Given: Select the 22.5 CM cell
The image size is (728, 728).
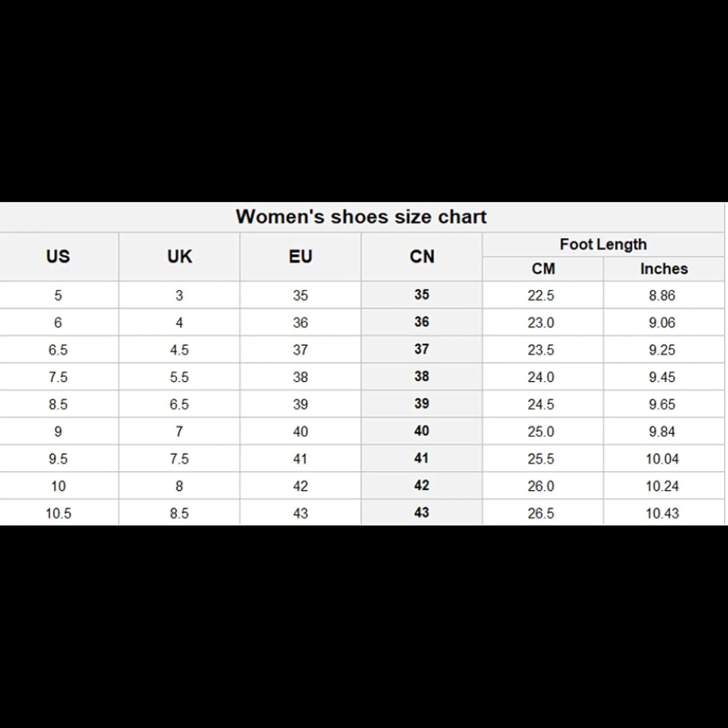Looking at the screenshot, I should (x=541, y=295).
